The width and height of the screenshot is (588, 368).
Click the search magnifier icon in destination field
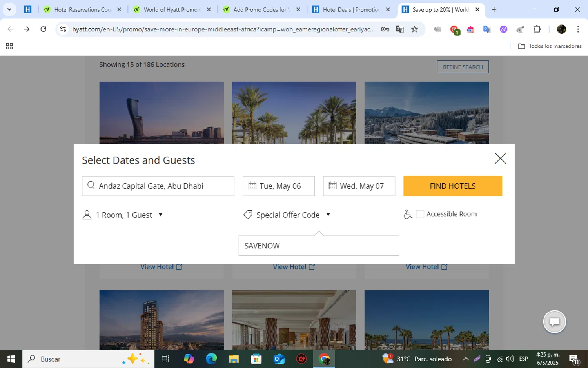(91, 185)
